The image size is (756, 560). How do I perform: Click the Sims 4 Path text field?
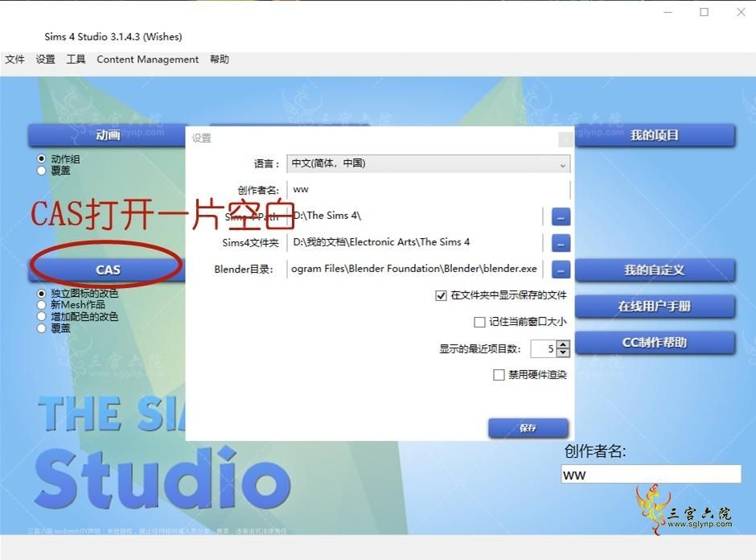pyautogui.click(x=415, y=216)
